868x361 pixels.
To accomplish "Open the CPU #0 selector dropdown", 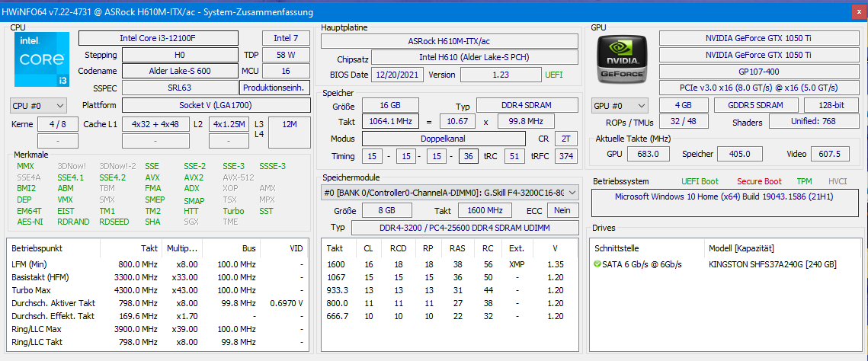I will (x=38, y=105).
